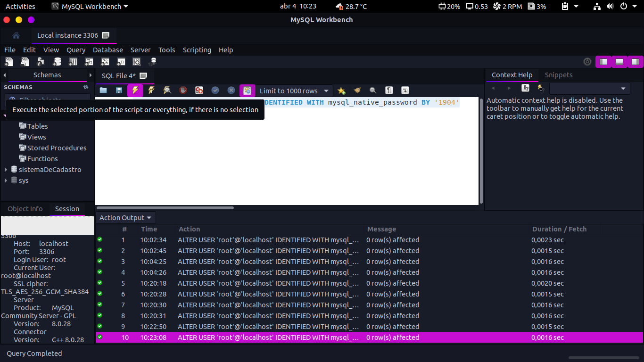Stop the query being executed
644x362 pixels.
coord(183,90)
